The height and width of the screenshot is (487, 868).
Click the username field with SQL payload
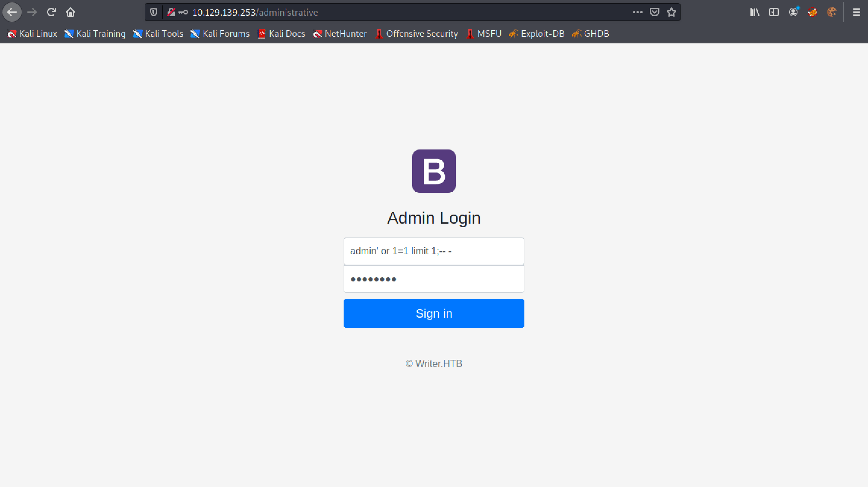tap(434, 251)
